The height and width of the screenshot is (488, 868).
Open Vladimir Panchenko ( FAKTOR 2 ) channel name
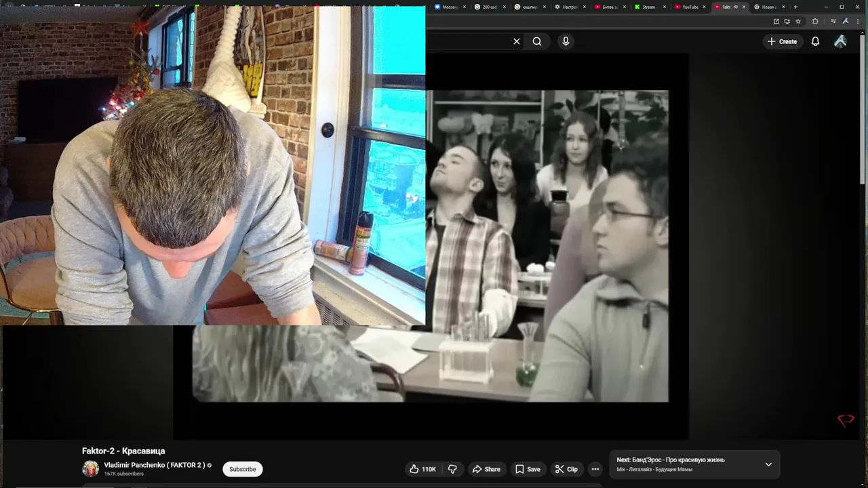pos(154,465)
